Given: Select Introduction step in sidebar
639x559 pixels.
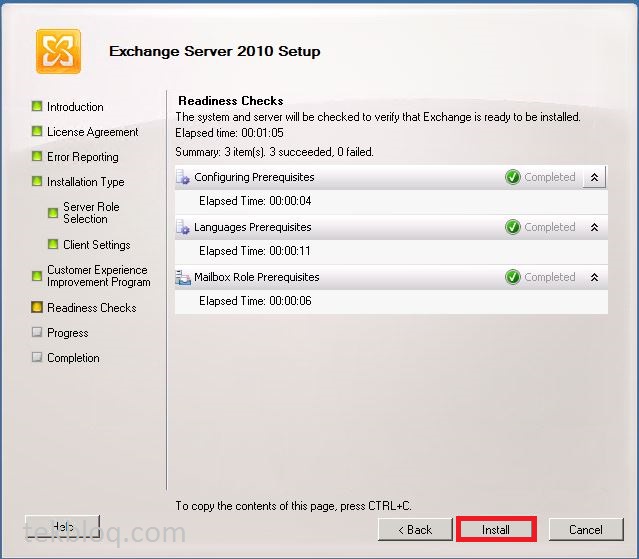Looking at the screenshot, I should [75, 107].
